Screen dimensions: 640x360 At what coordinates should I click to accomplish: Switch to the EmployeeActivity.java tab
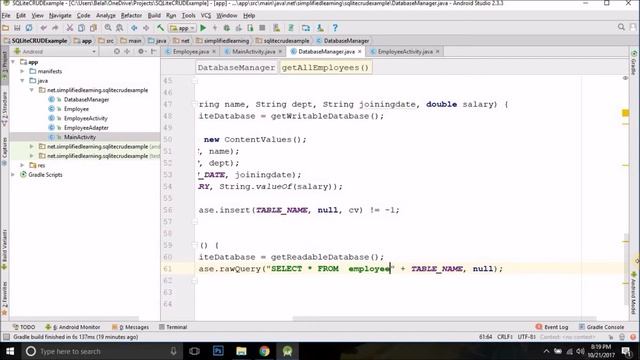(405, 51)
